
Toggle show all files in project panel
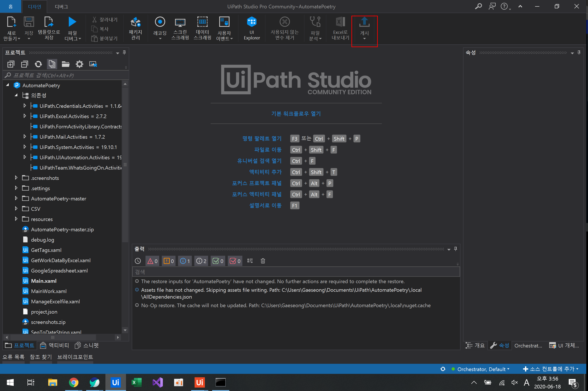[52, 64]
